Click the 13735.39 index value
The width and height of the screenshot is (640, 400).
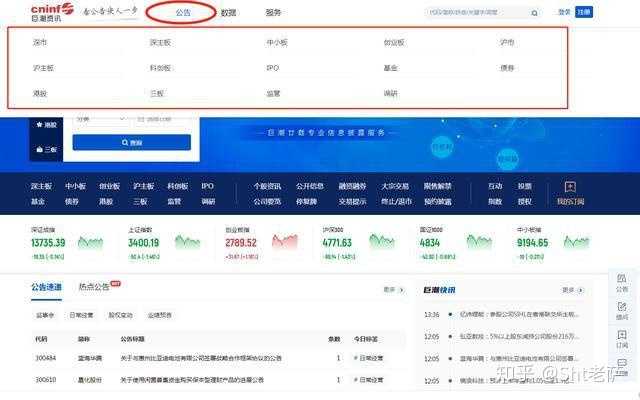point(48,242)
